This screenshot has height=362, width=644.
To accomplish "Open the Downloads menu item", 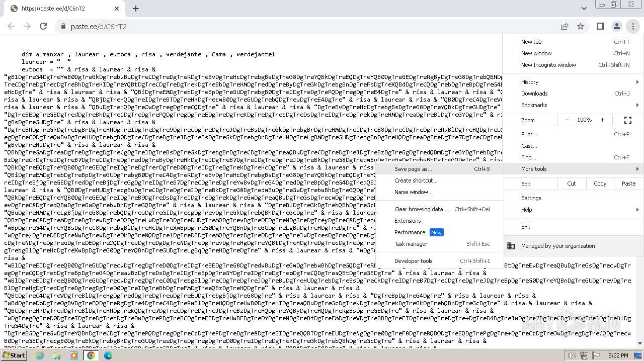I will coord(573,94).
